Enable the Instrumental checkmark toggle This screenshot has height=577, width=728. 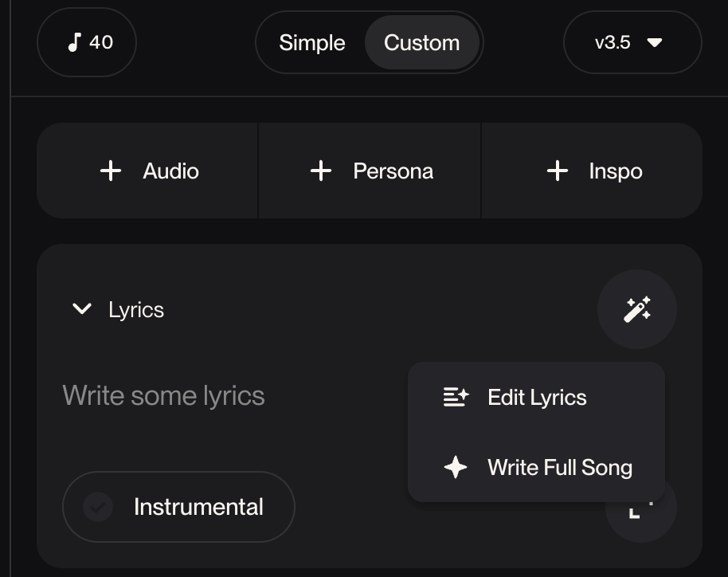(x=98, y=507)
